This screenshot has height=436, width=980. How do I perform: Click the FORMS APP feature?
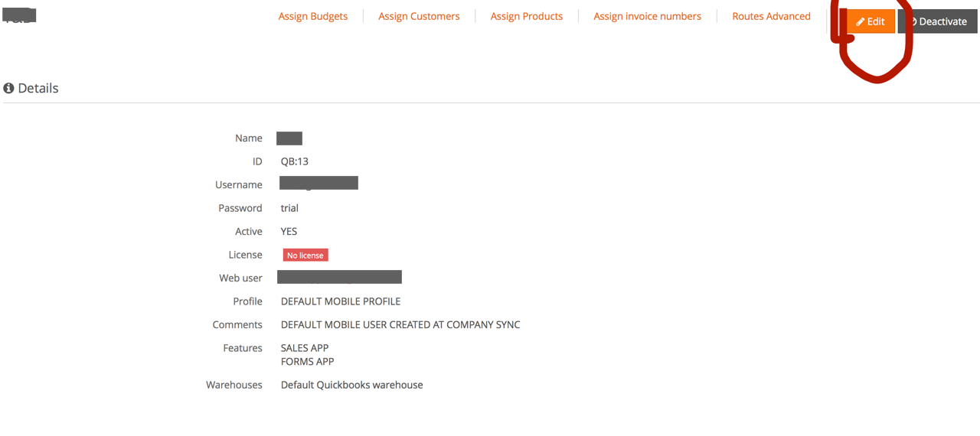(x=307, y=362)
